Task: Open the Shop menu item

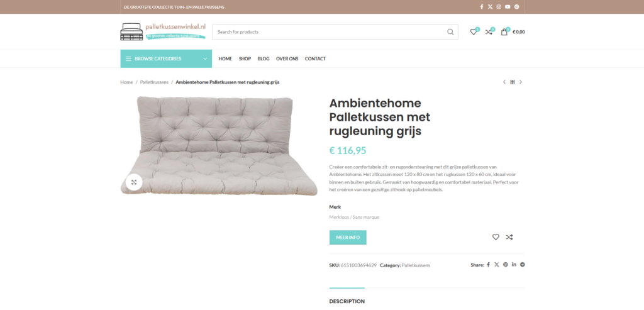Action: [x=245, y=58]
